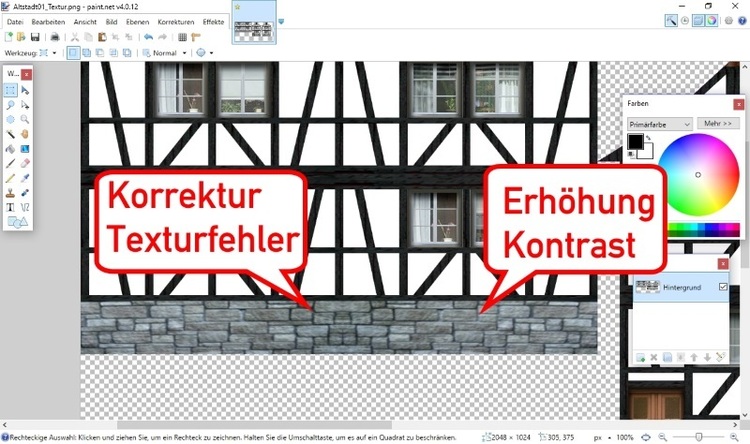This screenshot has width=750, height=444.
Task: Toggle the pixel grid
Action: [182, 37]
